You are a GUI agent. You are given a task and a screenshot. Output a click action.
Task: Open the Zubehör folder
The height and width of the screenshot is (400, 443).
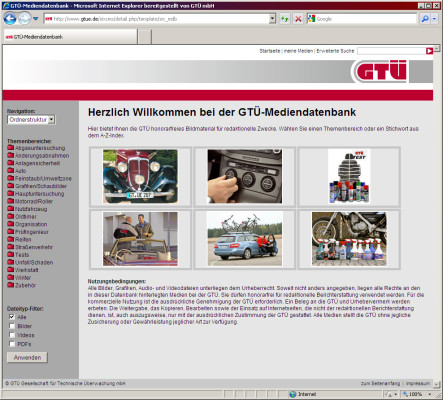pos(22,285)
